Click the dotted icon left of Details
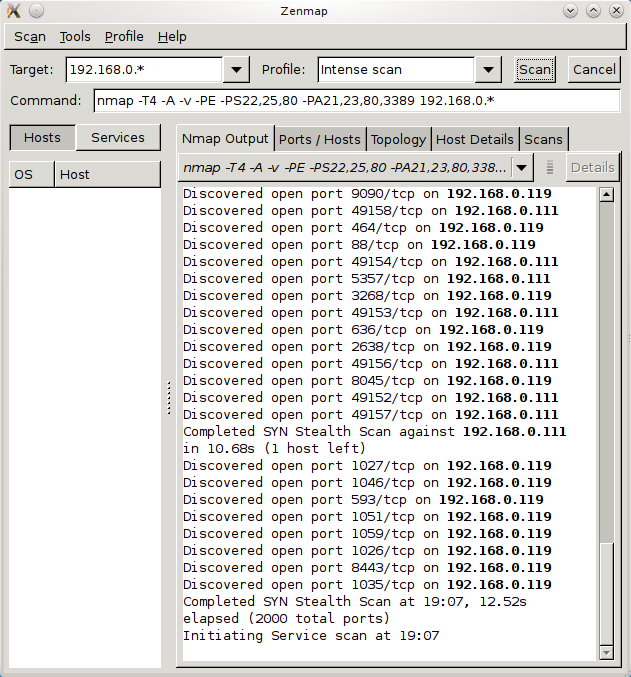Viewport: 631px width, 677px height. (550, 168)
